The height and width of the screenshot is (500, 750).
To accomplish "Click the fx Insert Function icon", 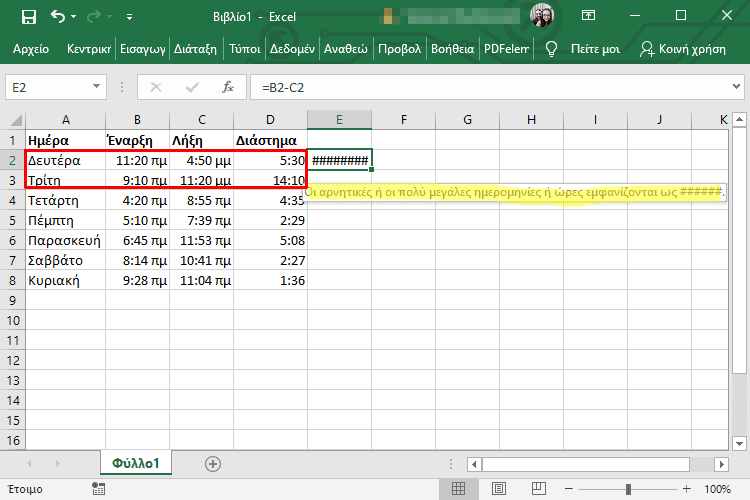I will [228, 87].
